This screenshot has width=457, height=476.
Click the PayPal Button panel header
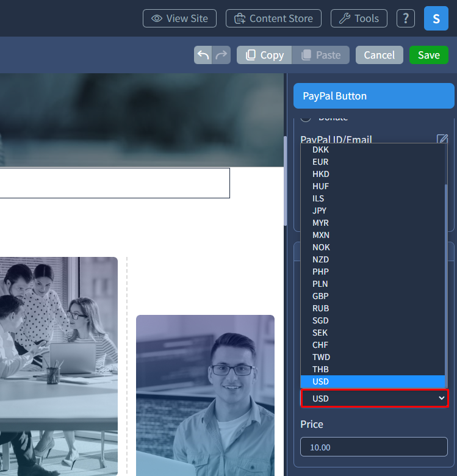[374, 96]
